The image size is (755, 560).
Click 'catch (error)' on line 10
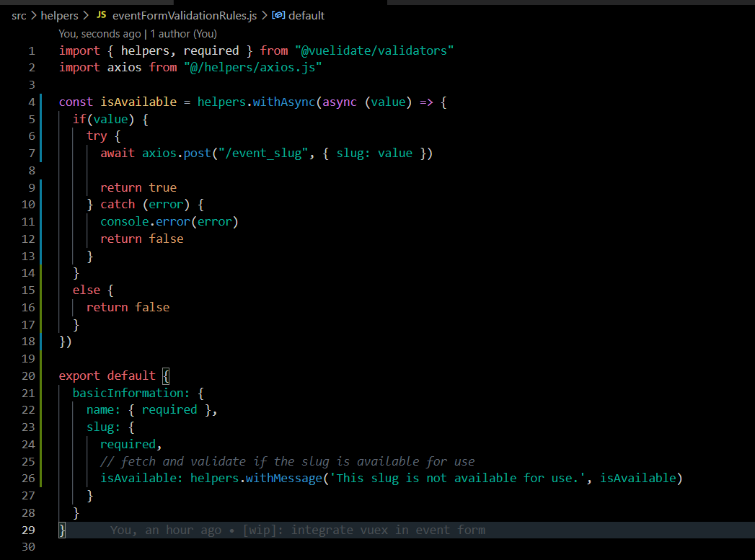tap(146, 205)
